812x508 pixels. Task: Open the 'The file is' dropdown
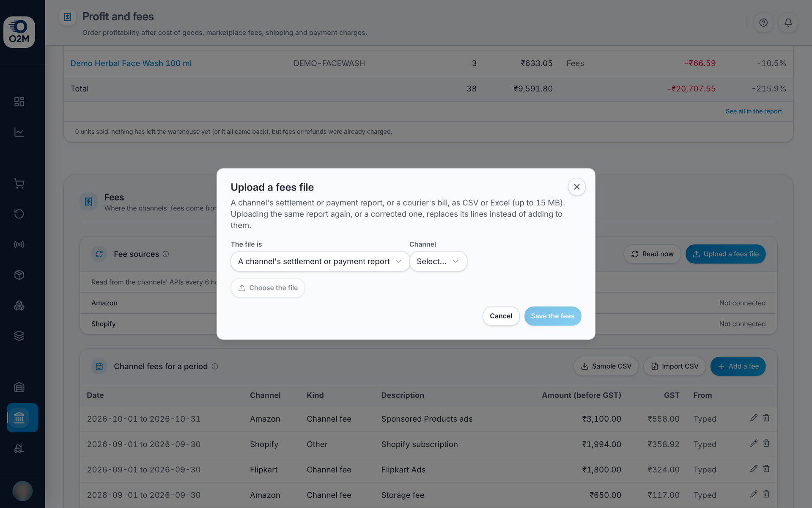[x=320, y=261]
